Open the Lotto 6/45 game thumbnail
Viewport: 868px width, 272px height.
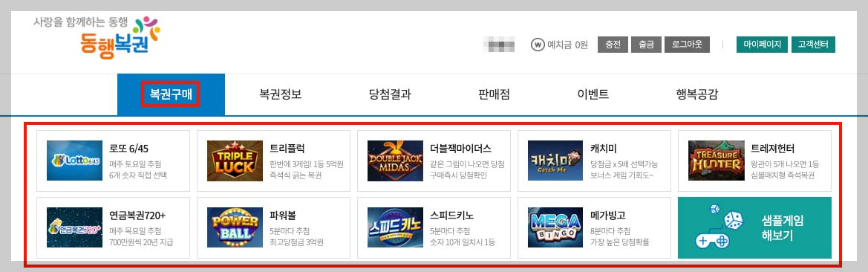pos(74,161)
